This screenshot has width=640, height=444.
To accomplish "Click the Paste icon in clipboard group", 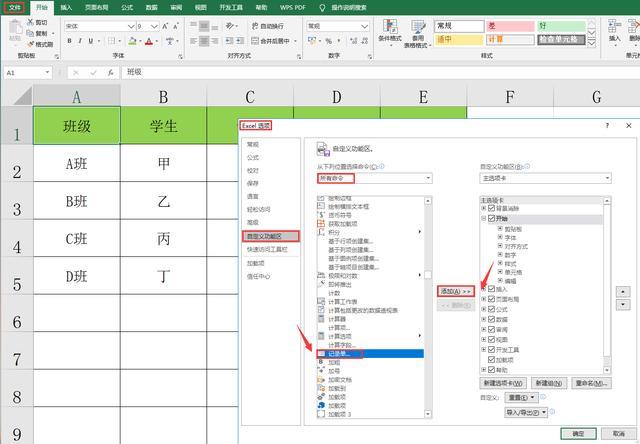I will 15,32.
